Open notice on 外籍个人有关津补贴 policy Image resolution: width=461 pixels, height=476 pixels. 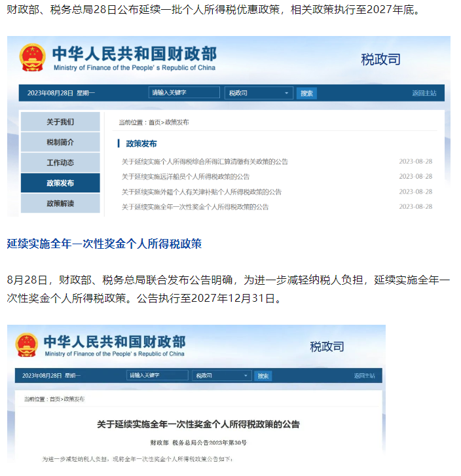click(x=201, y=192)
